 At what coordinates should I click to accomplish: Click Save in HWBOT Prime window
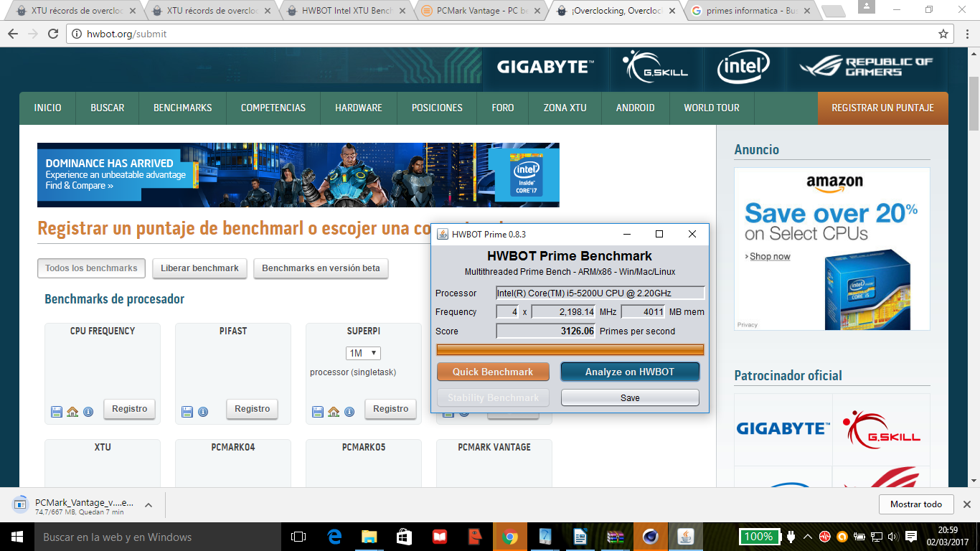click(x=630, y=397)
